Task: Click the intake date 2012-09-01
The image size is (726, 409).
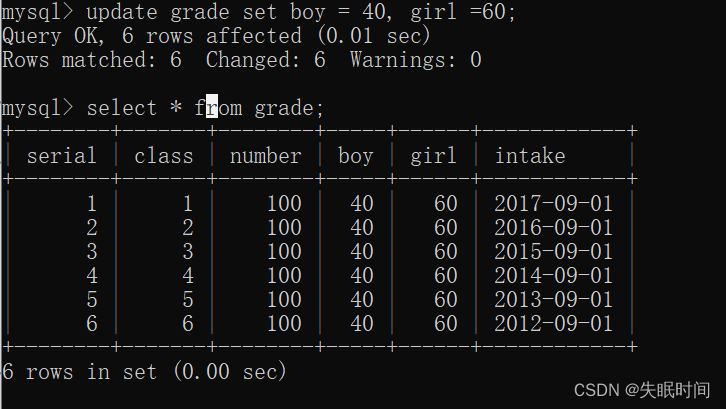Action: [553, 324]
